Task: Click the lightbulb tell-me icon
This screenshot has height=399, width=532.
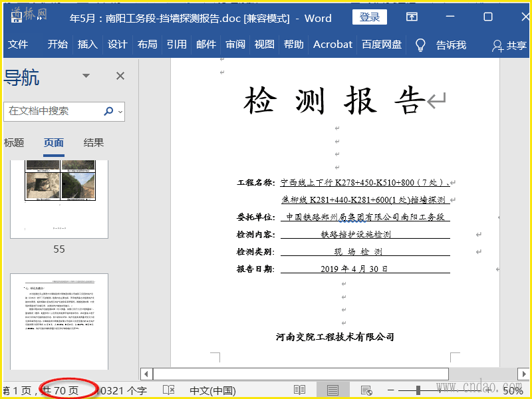Action: tap(420, 45)
